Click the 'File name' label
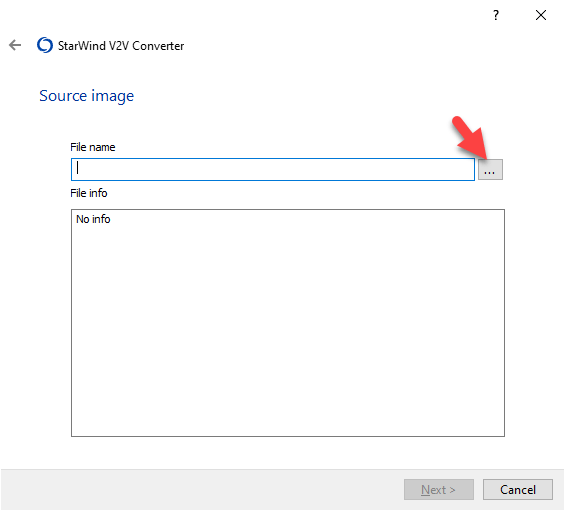Screen dimensions: 565x511 [x=93, y=147]
